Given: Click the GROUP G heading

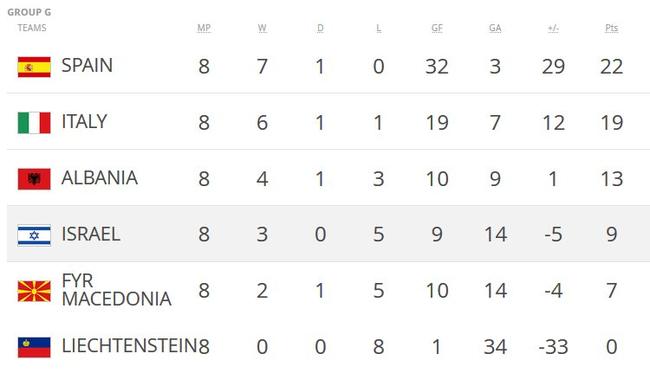Looking at the screenshot, I should coord(29,12).
